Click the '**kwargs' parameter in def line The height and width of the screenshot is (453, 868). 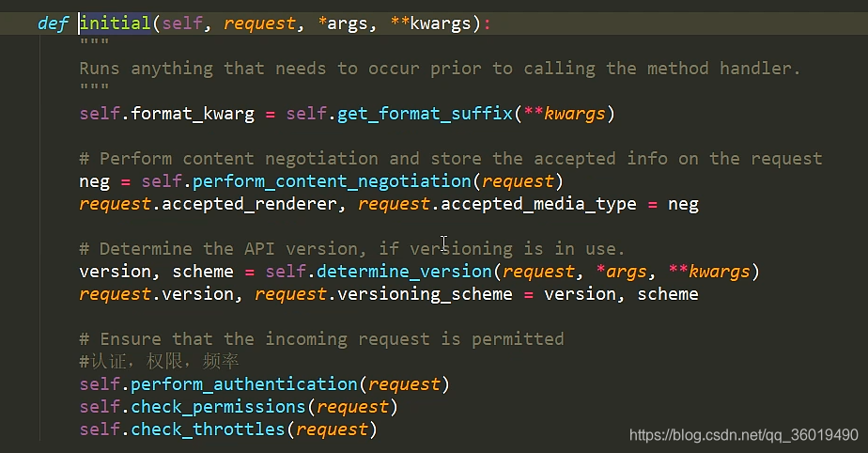coord(431,23)
